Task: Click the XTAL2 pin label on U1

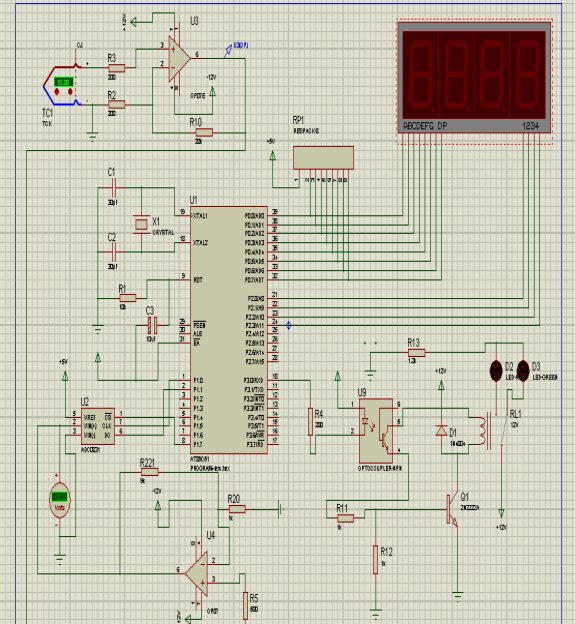Action: click(200, 242)
